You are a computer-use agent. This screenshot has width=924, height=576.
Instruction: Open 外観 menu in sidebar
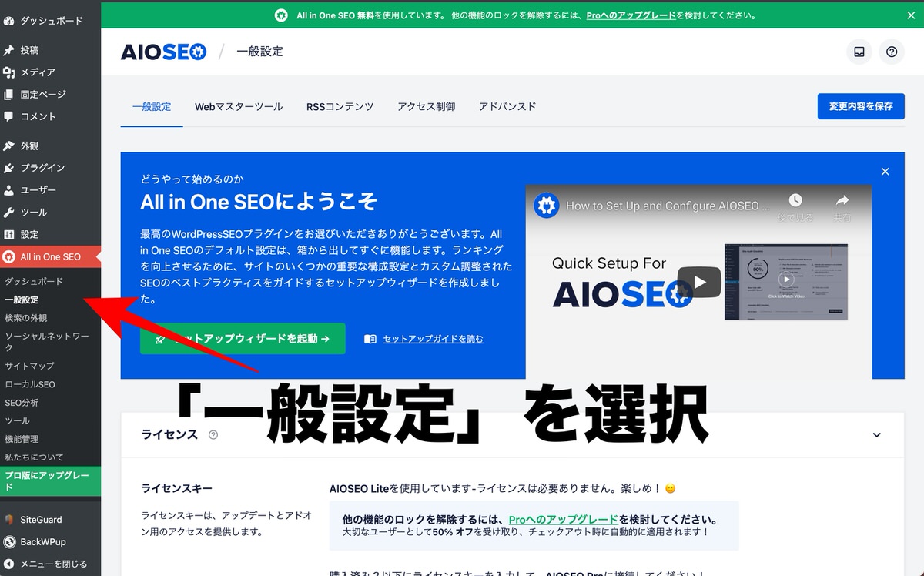tap(51, 146)
